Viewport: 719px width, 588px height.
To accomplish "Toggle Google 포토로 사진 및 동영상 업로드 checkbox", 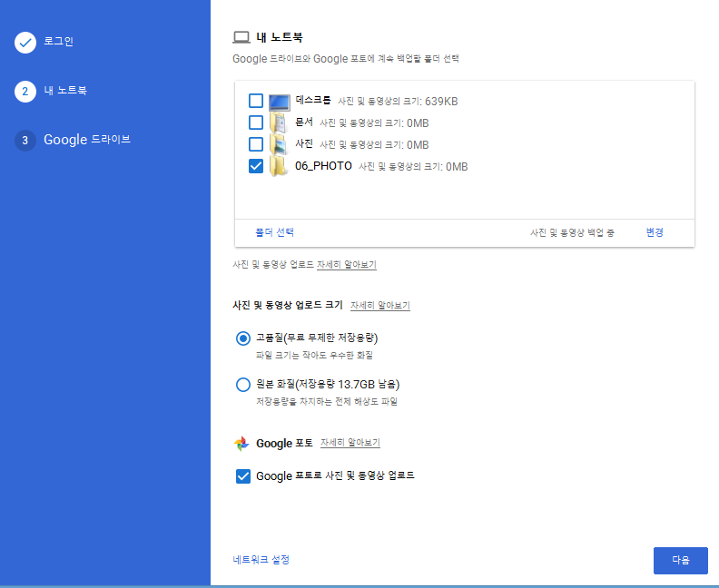I will point(243,476).
